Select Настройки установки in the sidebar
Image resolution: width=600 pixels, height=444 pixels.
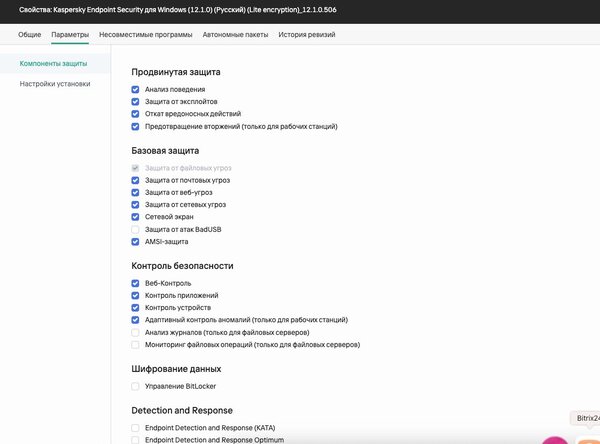(55, 84)
